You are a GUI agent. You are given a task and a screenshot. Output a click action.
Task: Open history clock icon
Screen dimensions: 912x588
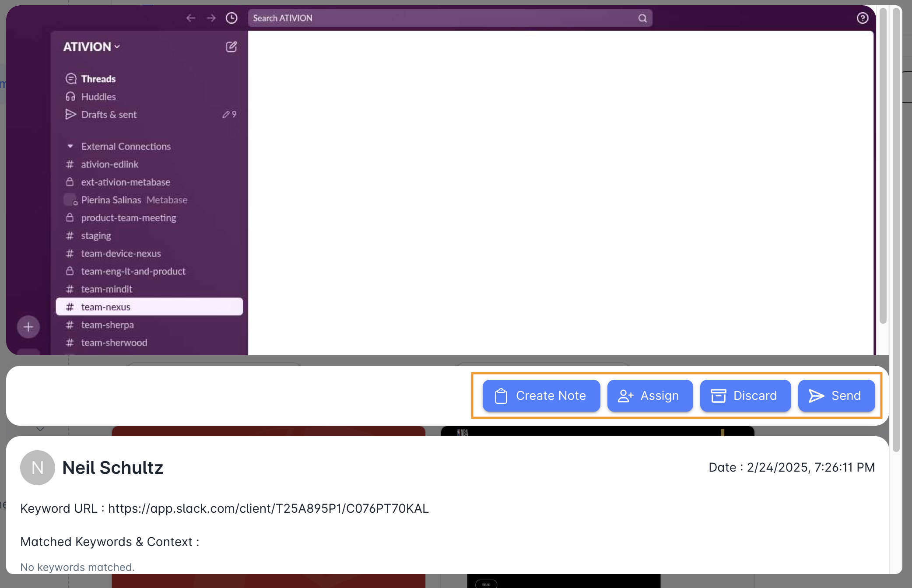coord(232,18)
